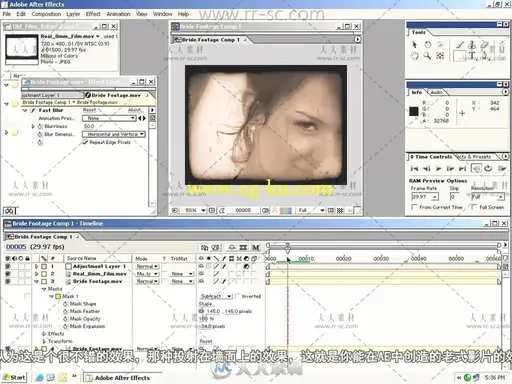The width and height of the screenshot is (512, 384).
Task: Open the 50% magnification dropdown
Action: tap(195, 210)
